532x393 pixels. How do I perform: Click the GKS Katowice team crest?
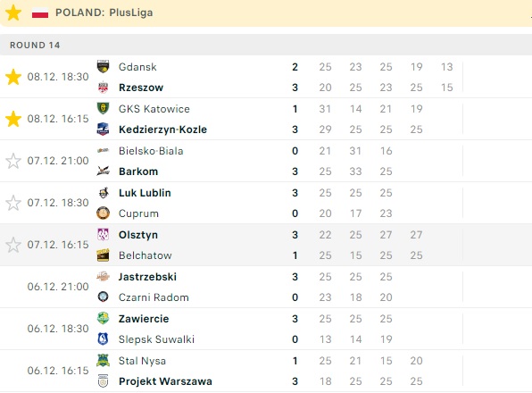(x=104, y=109)
